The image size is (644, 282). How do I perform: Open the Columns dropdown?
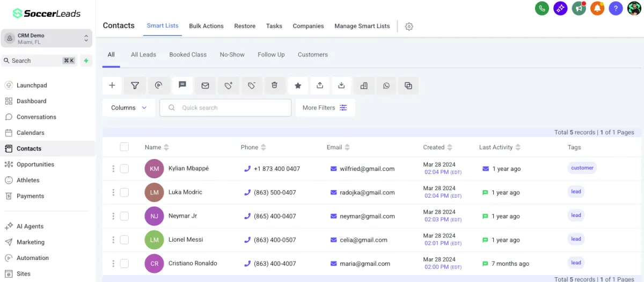(129, 108)
